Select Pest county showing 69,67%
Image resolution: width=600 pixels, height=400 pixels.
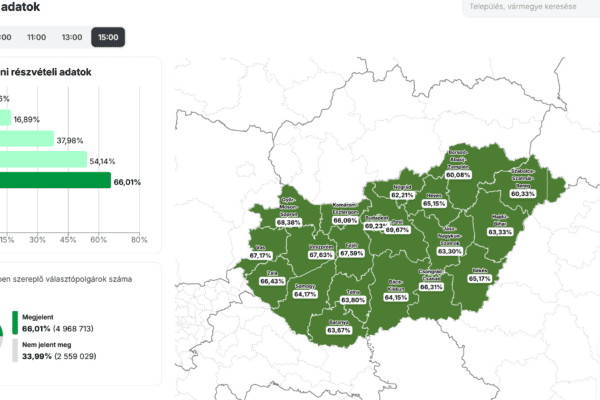click(397, 229)
